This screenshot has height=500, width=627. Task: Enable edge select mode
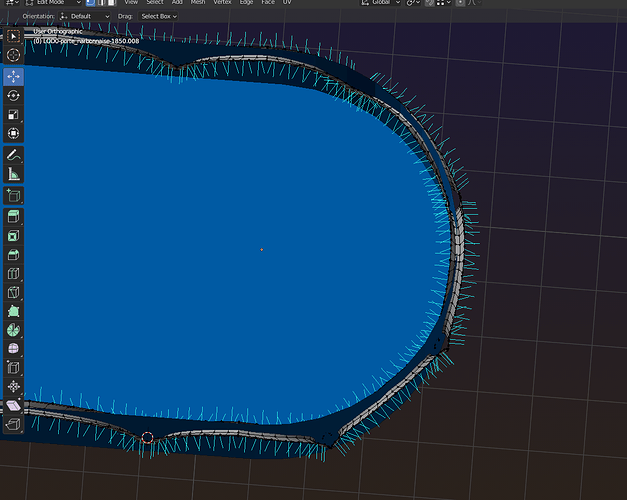click(101, 2)
